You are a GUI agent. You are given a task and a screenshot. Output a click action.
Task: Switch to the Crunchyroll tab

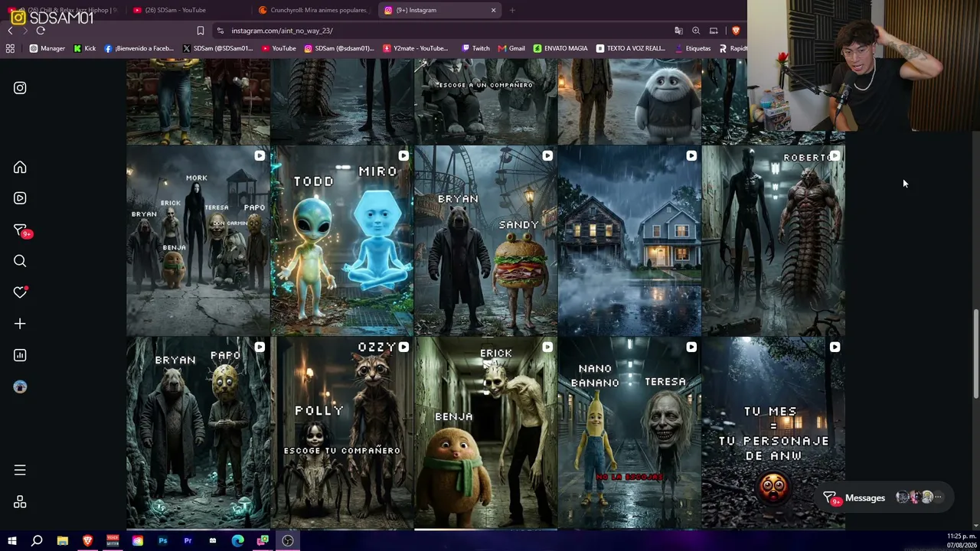click(x=314, y=10)
